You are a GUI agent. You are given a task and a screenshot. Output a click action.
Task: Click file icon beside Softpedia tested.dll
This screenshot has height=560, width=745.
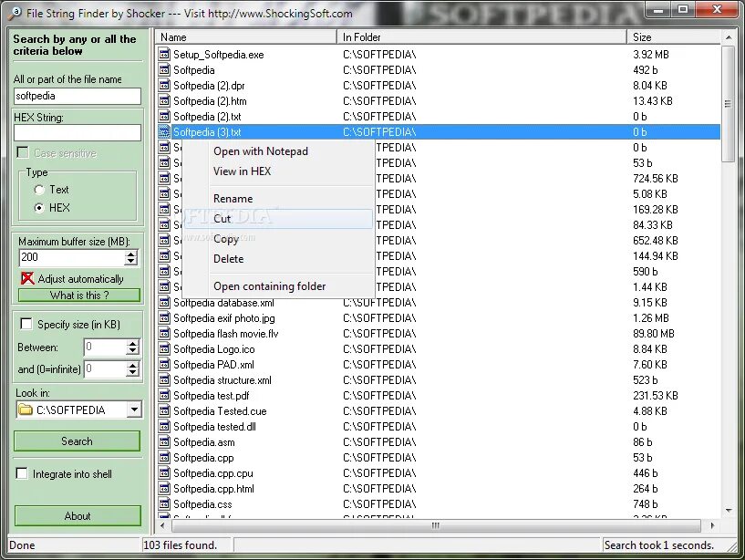[164, 427]
